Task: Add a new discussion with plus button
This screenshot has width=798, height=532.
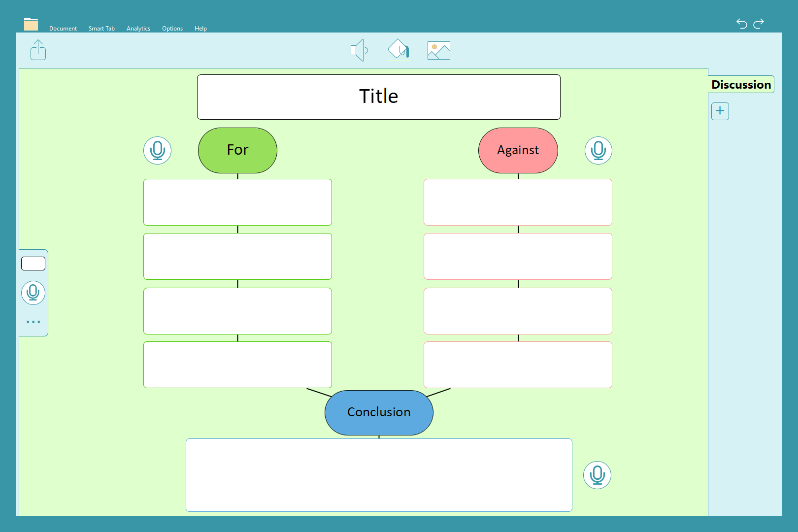Action: point(720,111)
